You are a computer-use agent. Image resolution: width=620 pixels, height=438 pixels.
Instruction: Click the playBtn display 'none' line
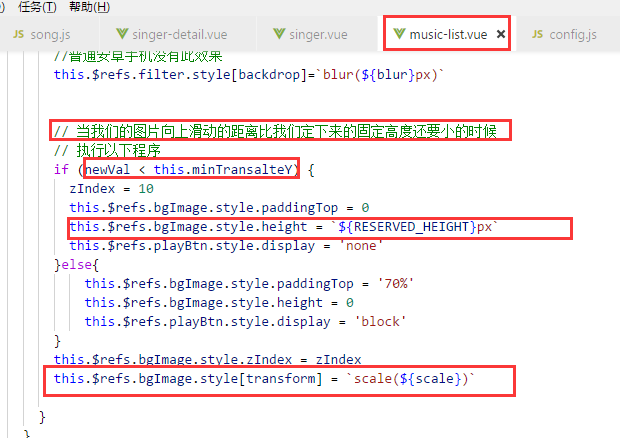(226, 245)
